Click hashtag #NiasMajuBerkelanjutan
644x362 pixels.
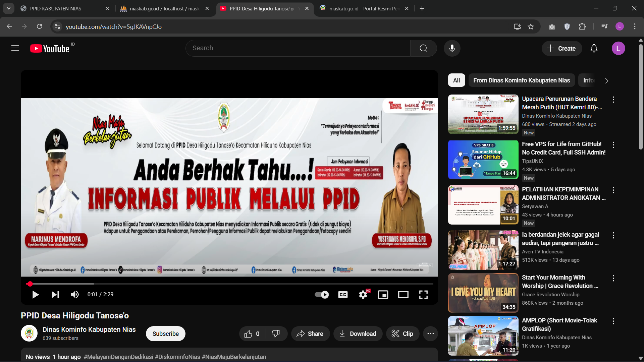tap(234, 357)
